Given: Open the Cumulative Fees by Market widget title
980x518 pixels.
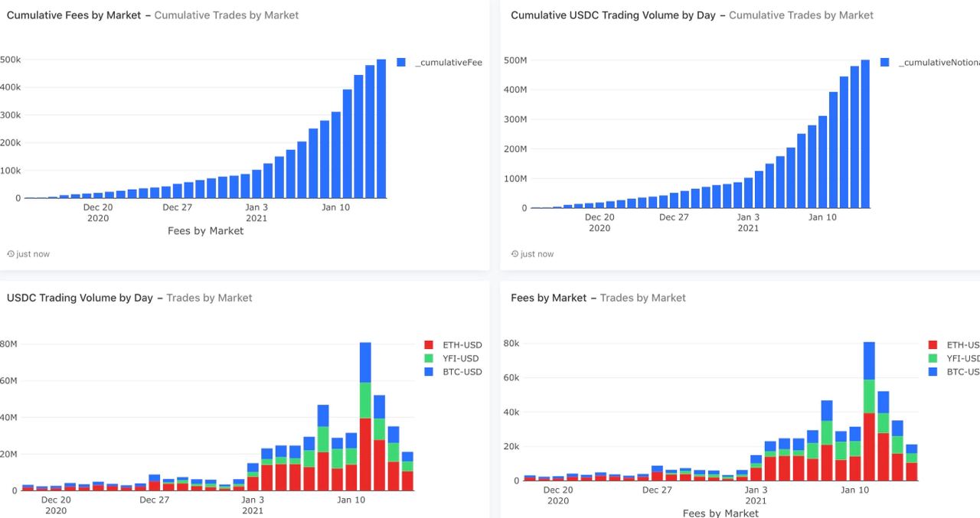Looking at the screenshot, I should 74,15.
